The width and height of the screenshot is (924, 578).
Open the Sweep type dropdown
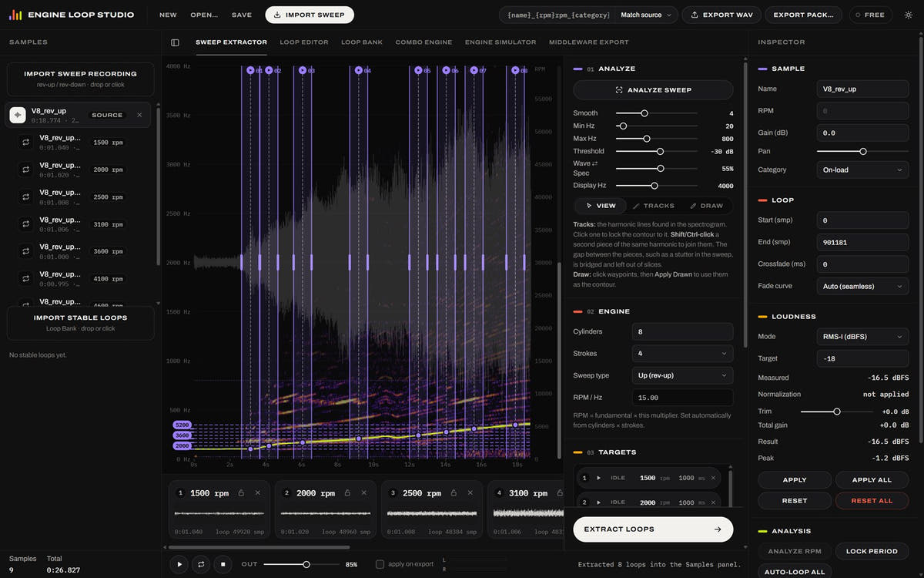(682, 375)
